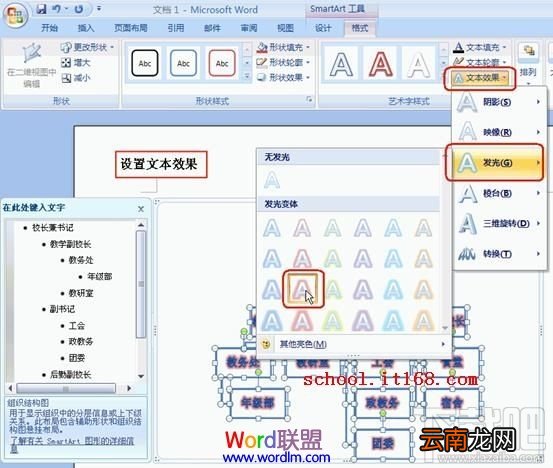553x468 pixels.
Task: Undo last action in quick access toolbar
Action: pos(57,9)
